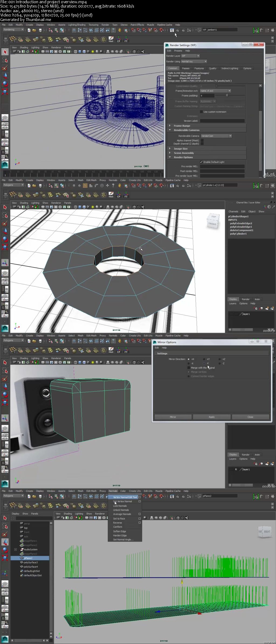276x644 pixels.
Task: Click the FT shelf button in speaker frame
Action: click(x=126, y=350)
